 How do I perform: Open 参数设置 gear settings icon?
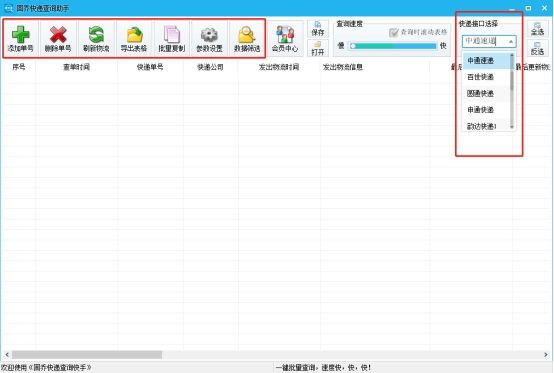click(x=210, y=39)
